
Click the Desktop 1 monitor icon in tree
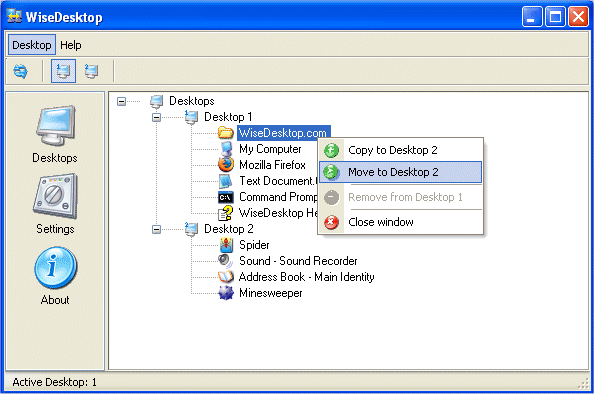point(191,117)
